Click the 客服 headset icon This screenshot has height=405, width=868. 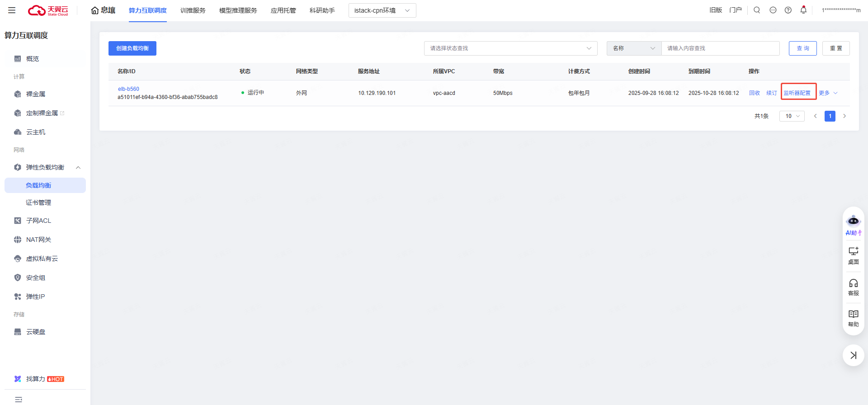pyautogui.click(x=853, y=287)
